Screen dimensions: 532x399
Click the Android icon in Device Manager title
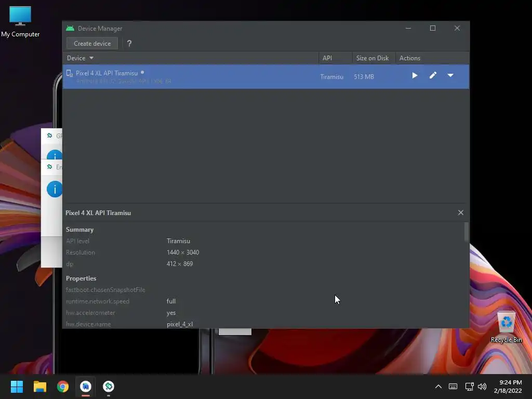70,29
